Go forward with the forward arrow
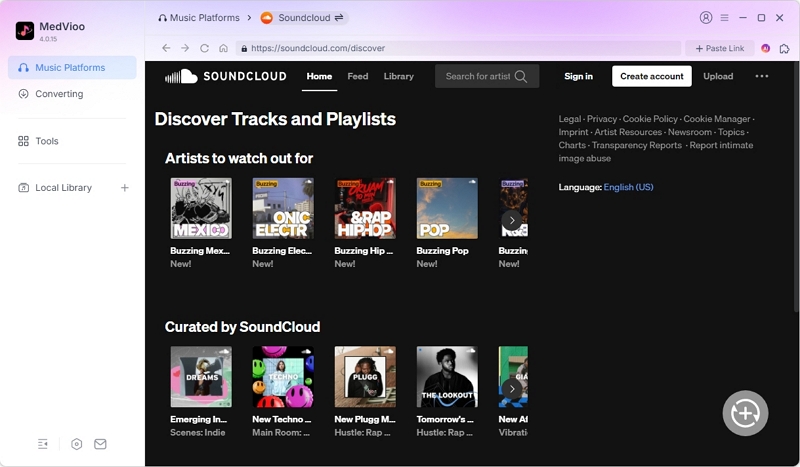 point(185,48)
